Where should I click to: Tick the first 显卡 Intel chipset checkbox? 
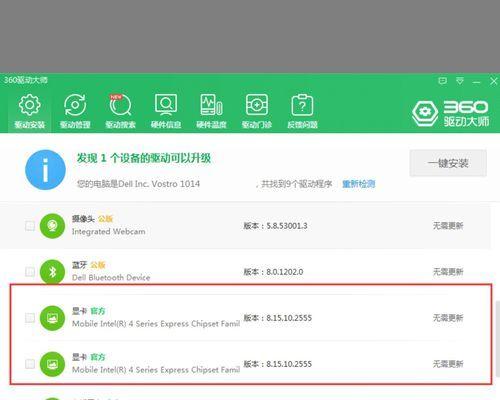pyautogui.click(x=30, y=318)
